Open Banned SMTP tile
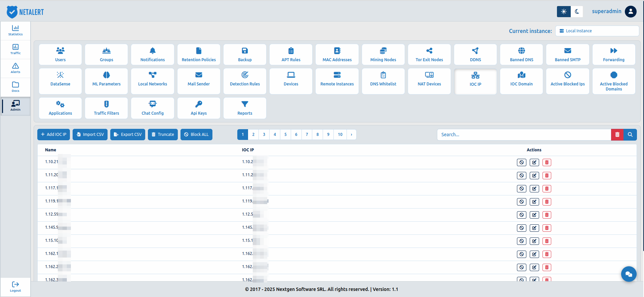 tap(568, 54)
